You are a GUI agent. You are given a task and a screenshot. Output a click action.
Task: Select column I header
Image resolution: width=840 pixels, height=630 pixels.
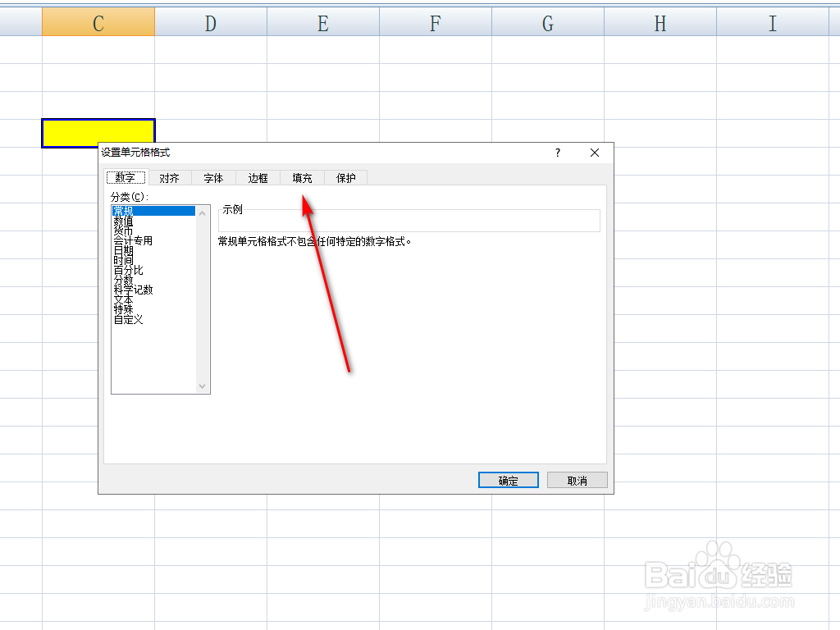coord(773,23)
